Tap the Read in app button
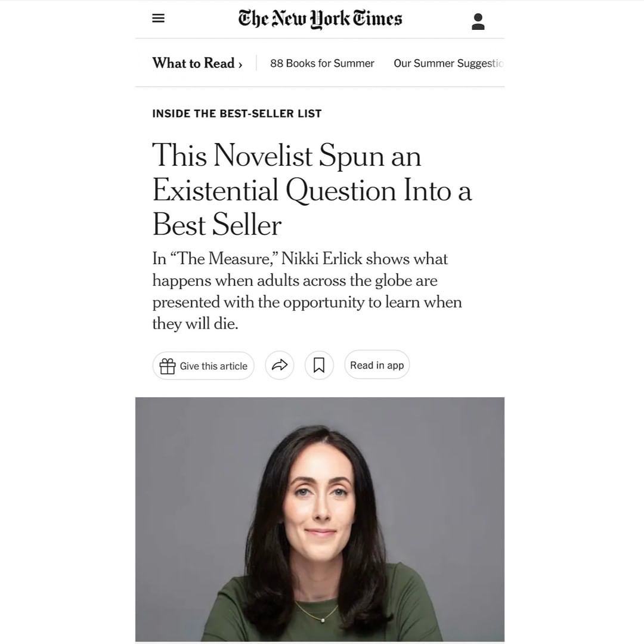Viewport: 644px width, 644px height. pos(377,365)
